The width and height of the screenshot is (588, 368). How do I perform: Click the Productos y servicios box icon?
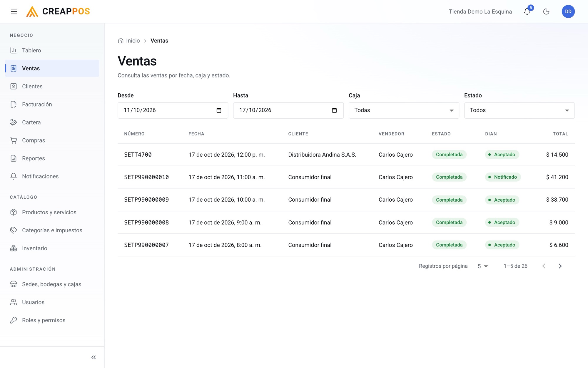pos(14,212)
